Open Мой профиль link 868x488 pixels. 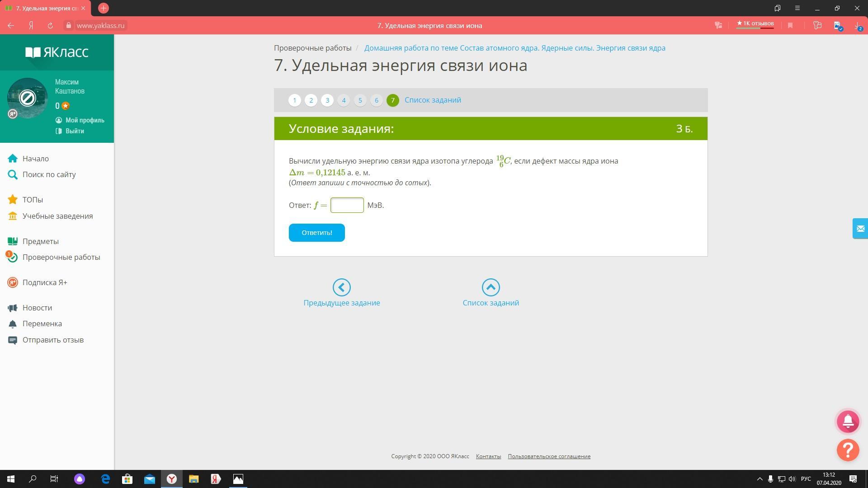coord(85,120)
